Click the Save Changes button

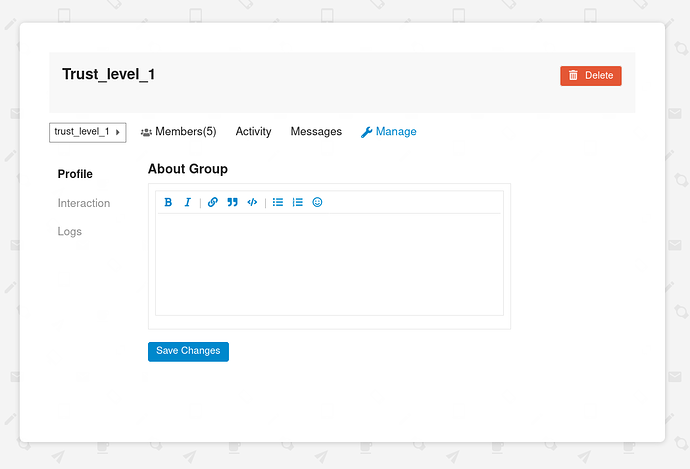click(188, 352)
